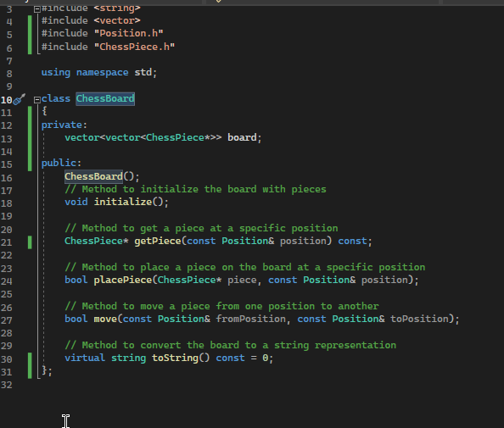Click the green change marker beside line 21

pos(30,242)
